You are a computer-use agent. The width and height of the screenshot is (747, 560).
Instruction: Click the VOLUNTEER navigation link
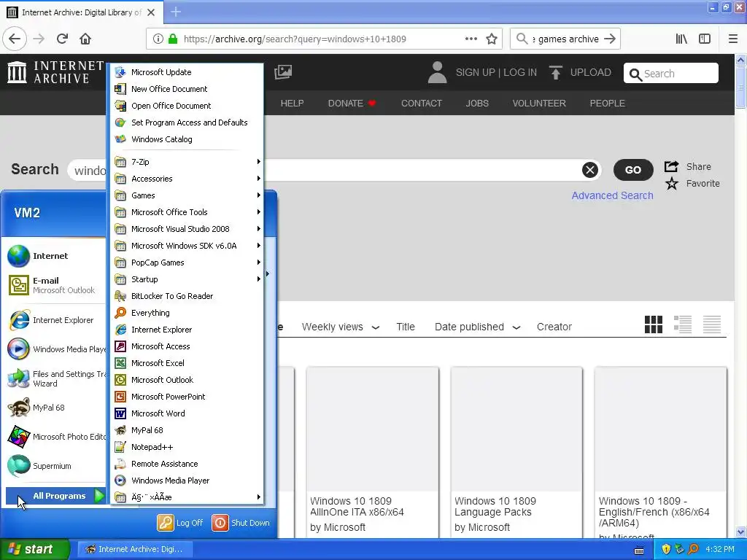tap(539, 104)
